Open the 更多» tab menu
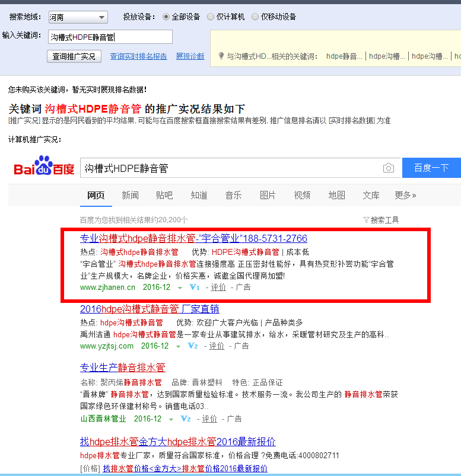Image resolution: width=461 pixels, height=476 pixels. point(405,195)
